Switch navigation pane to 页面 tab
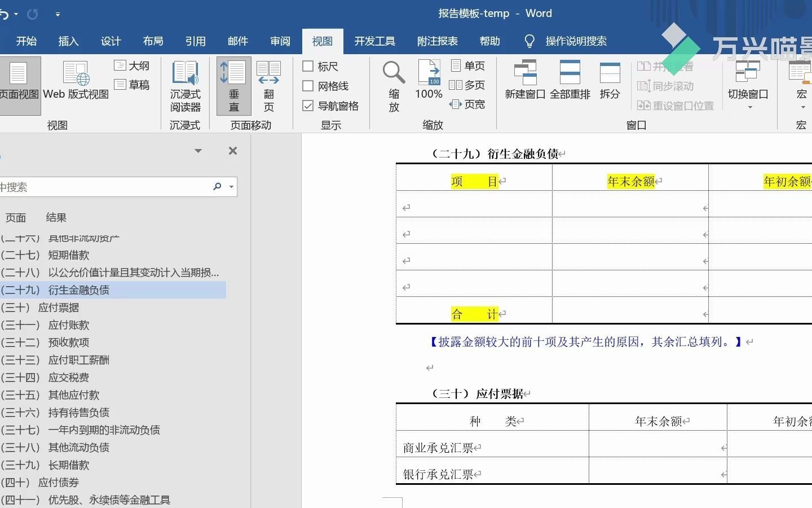Screen dimensions: 812x508 [x=15, y=218]
